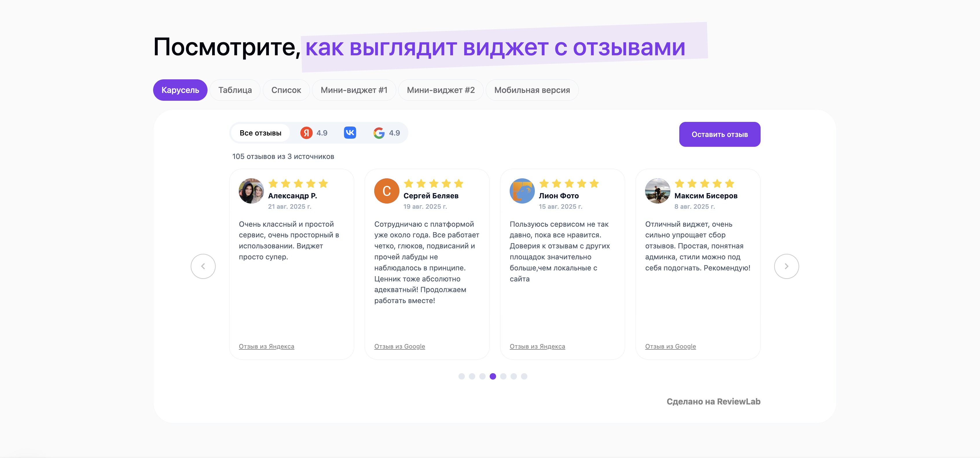Select the Яндекс source icon showing 4.9 rating
This screenshot has width=980, height=458.
coord(307,133)
